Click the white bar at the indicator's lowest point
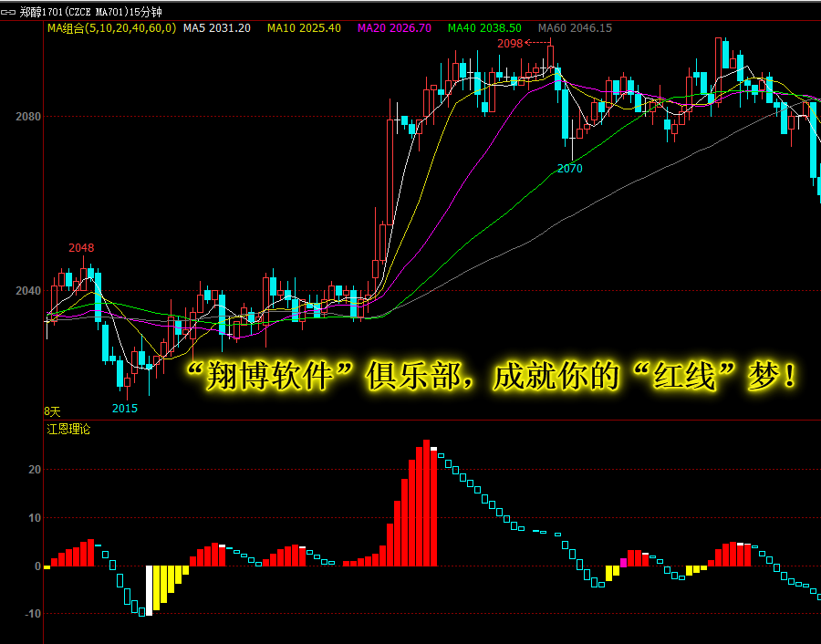This screenshot has height=644, width=821. point(150,590)
